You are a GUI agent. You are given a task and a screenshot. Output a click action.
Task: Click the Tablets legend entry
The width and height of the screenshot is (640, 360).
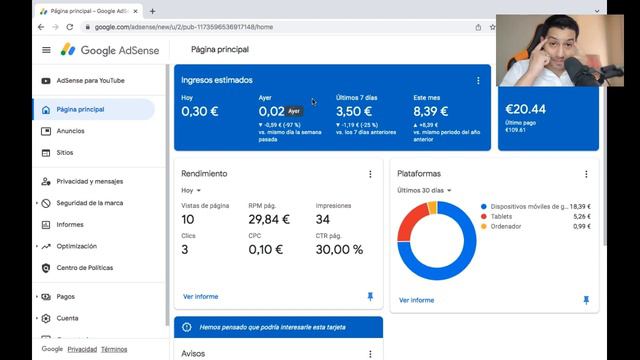[x=536, y=217]
